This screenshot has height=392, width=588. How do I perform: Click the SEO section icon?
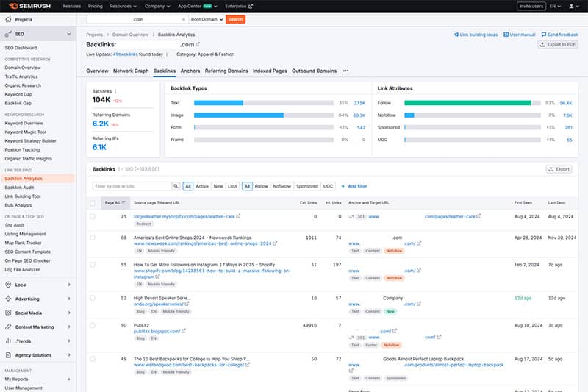tap(8, 34)
